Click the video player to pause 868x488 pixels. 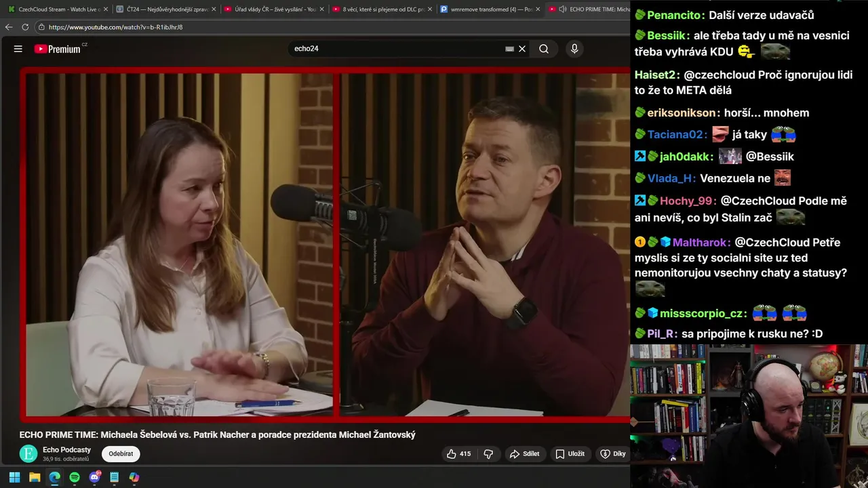325,244
